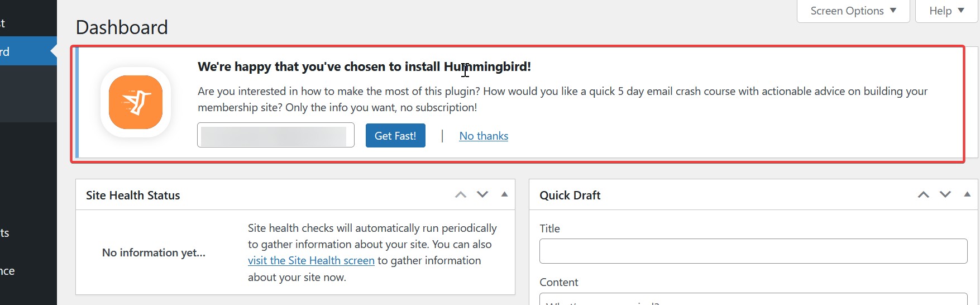Collapse the Quick Draft panel
Viewport: 980px width, 305px height.
pos(967,194)
